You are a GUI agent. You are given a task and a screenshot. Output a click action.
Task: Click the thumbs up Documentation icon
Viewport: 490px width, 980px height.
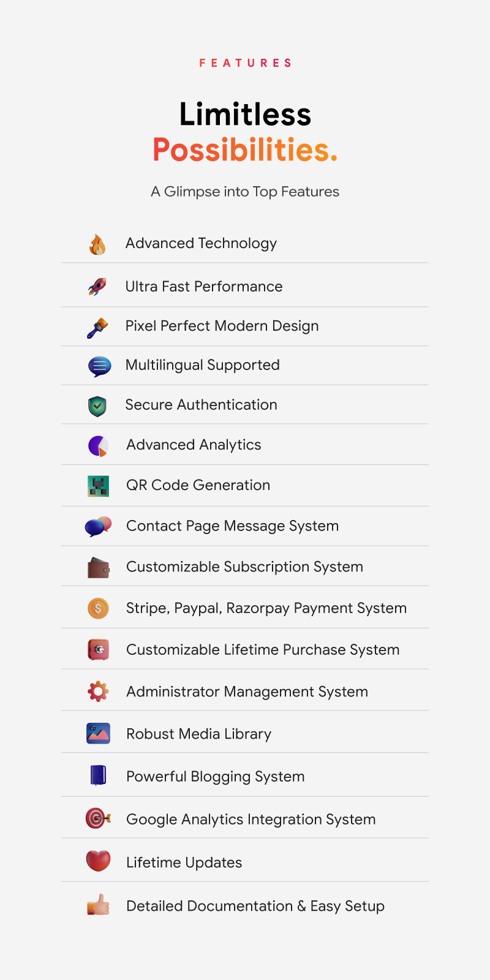pyautogui.click(x=98, y=905)
